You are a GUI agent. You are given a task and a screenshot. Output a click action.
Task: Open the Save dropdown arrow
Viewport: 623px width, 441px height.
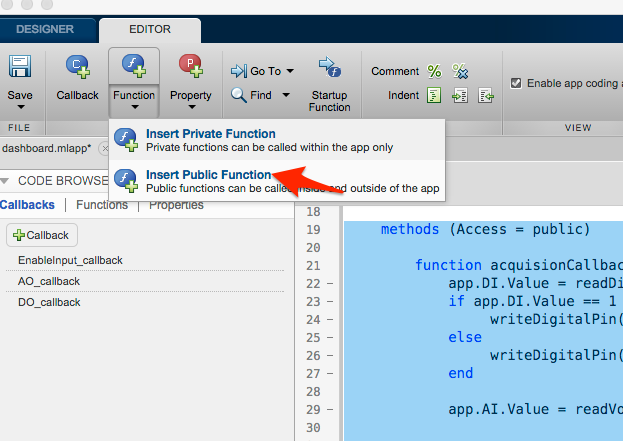pyautogui.click(x=21, y=107)
